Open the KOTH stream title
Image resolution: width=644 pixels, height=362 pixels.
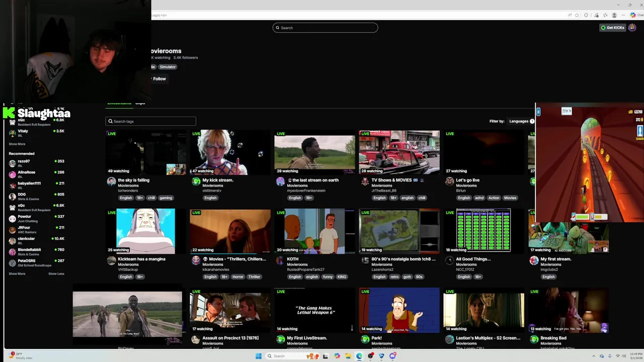(292, 259)
